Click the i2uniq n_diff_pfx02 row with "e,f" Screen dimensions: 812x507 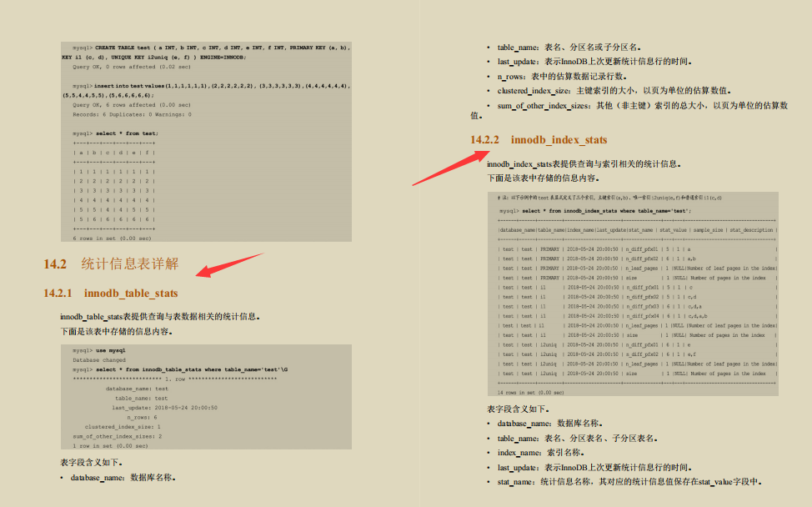point(638,354)
